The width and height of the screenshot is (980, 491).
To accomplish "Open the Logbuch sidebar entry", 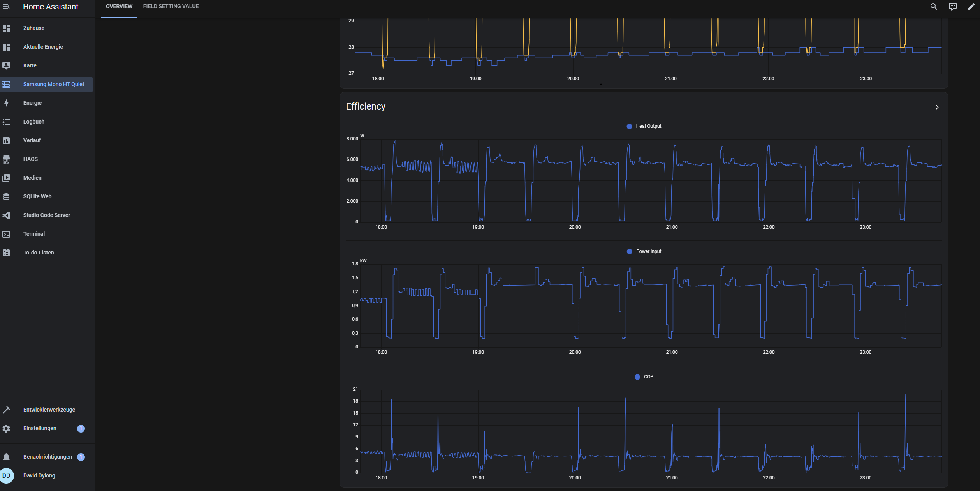I will (34, 122).
